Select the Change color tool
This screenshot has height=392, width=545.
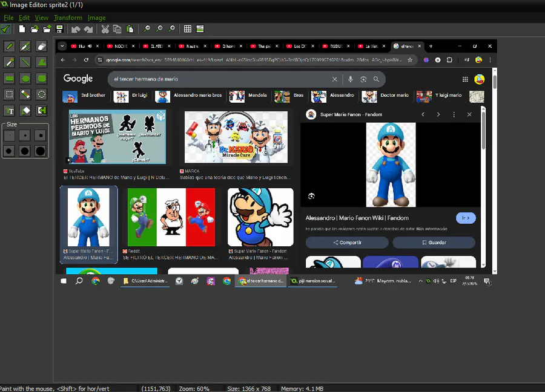click(x=41, y=111)
